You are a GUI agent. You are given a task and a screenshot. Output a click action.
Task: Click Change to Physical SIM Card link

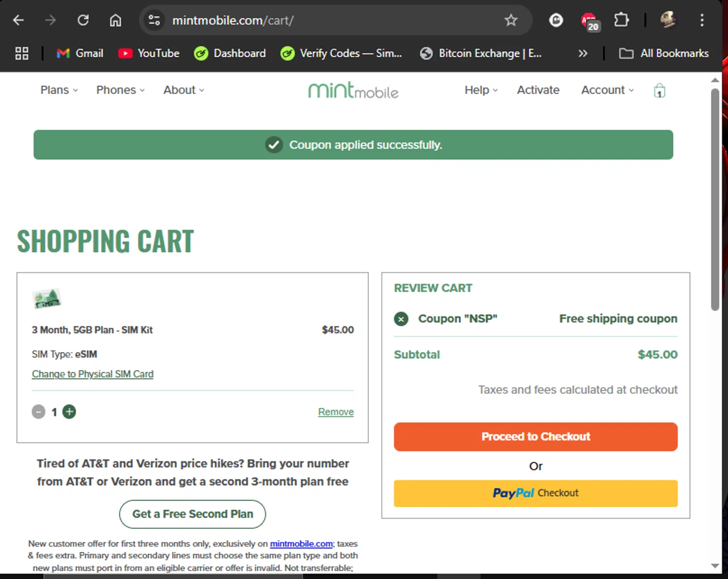click(x=93, y=374)
